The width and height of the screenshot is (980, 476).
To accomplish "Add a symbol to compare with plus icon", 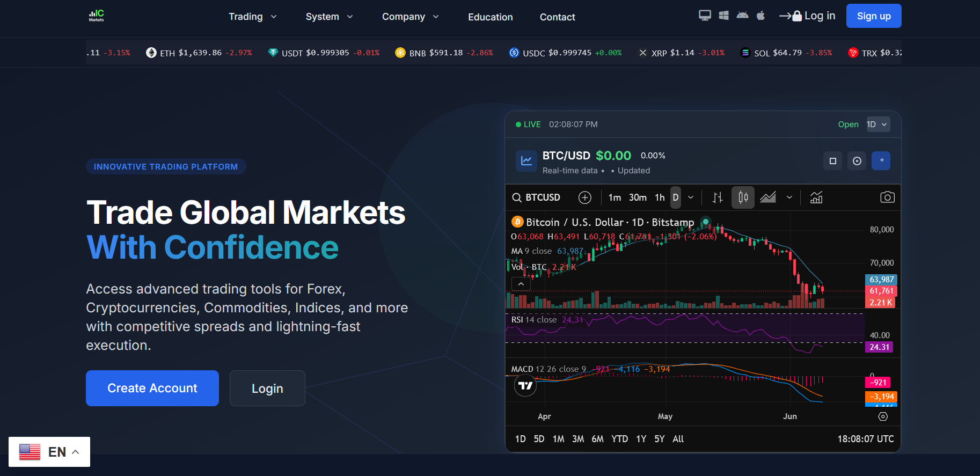I will (585, 197).
